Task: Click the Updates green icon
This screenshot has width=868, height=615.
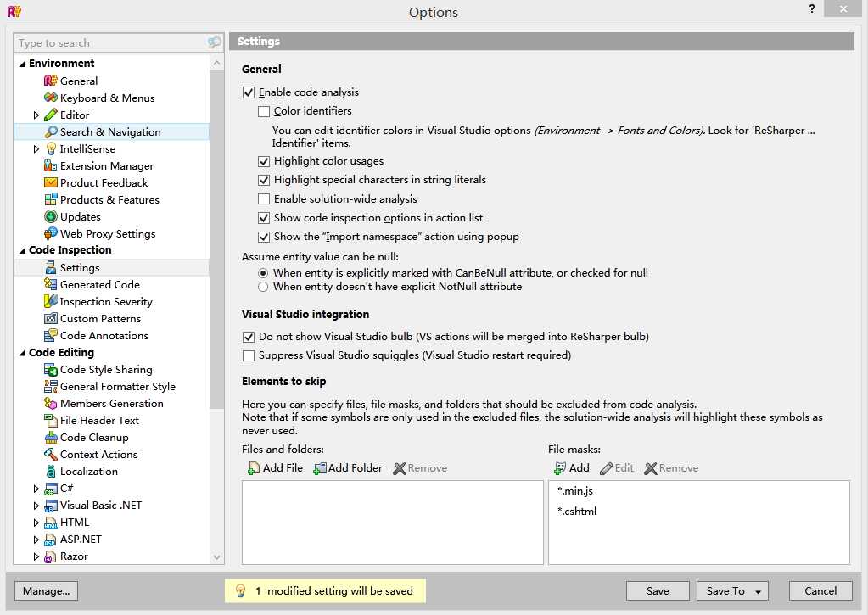Action: coord(50,216)
